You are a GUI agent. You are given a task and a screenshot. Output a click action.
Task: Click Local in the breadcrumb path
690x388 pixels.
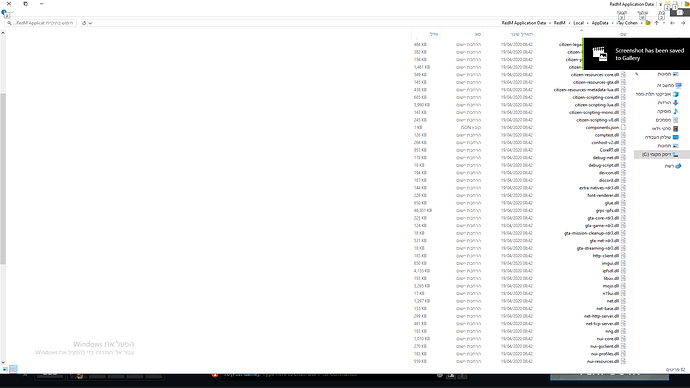tap(579, 23)
